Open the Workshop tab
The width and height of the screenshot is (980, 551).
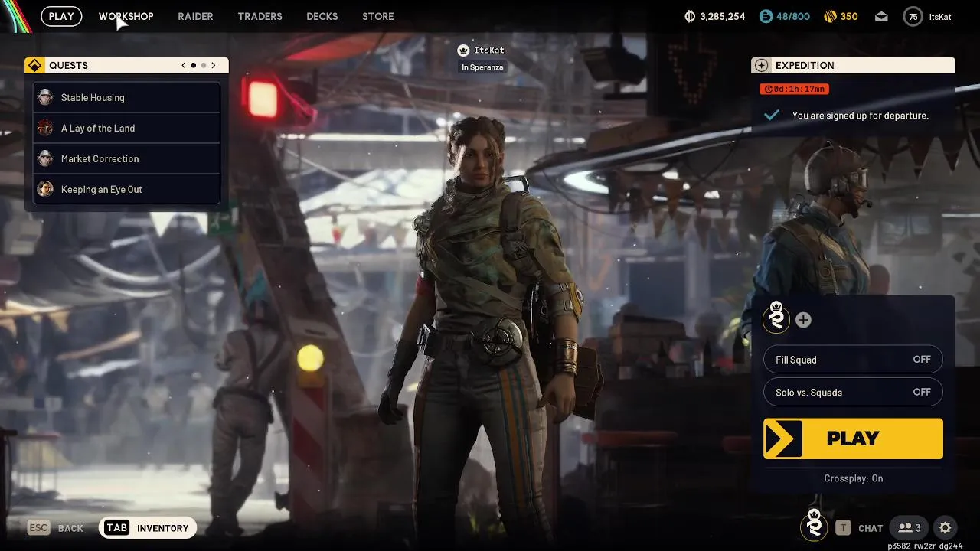coord(126,16)
